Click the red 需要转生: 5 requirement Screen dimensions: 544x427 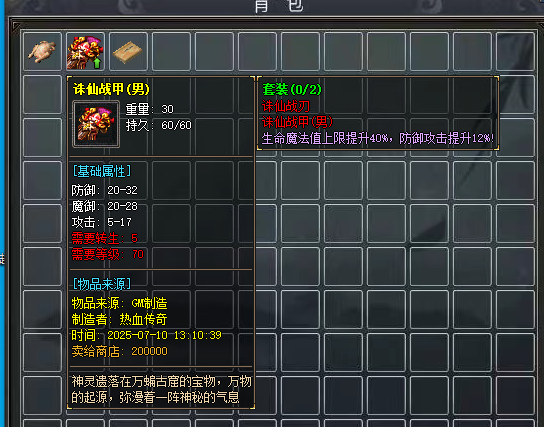tap(105, 238)
